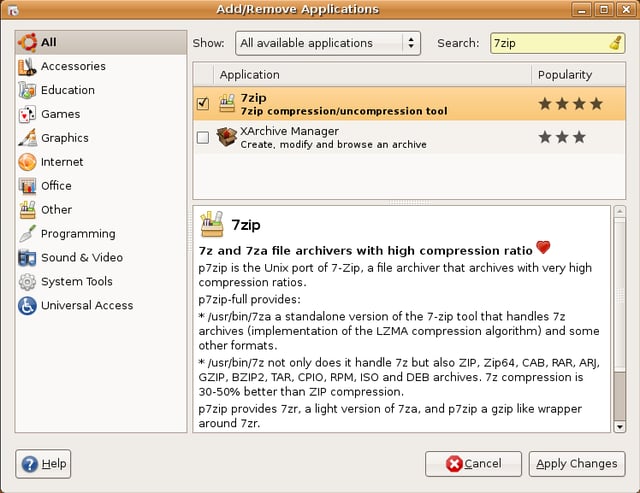The height and width of the screenshot is (493, 640).
Task: Click the pane divider handle above description
Action: 409,202
